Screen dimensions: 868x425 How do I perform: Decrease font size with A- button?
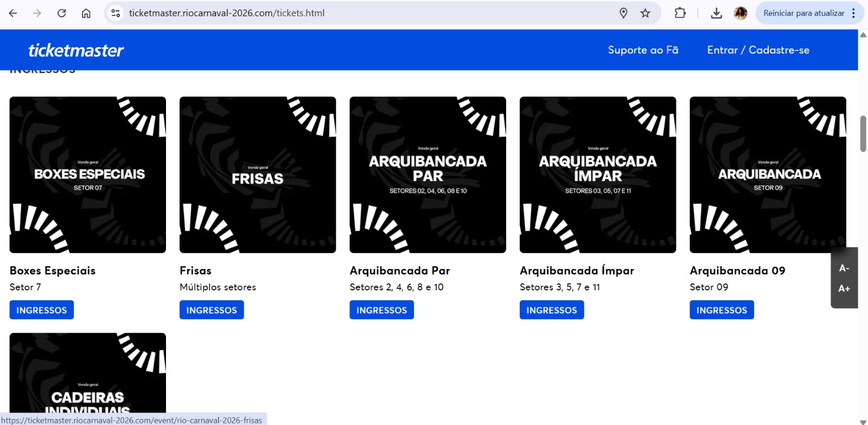(844, 268)
